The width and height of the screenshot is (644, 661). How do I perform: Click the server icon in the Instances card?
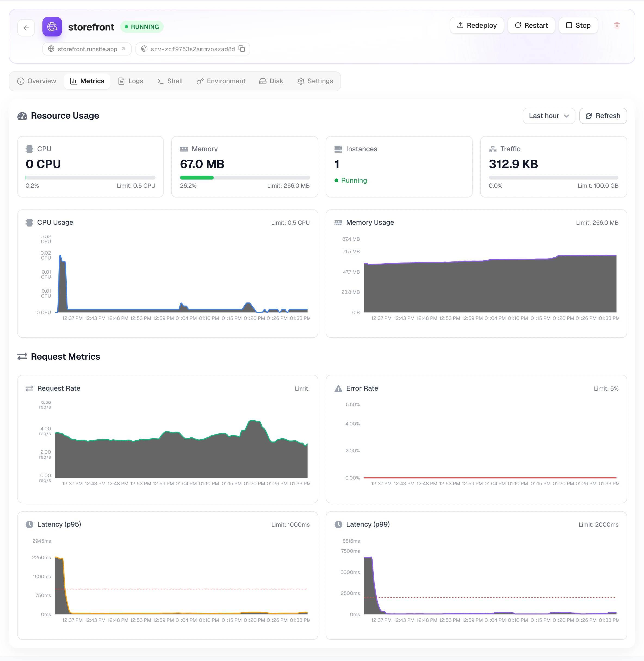point(338,149)
